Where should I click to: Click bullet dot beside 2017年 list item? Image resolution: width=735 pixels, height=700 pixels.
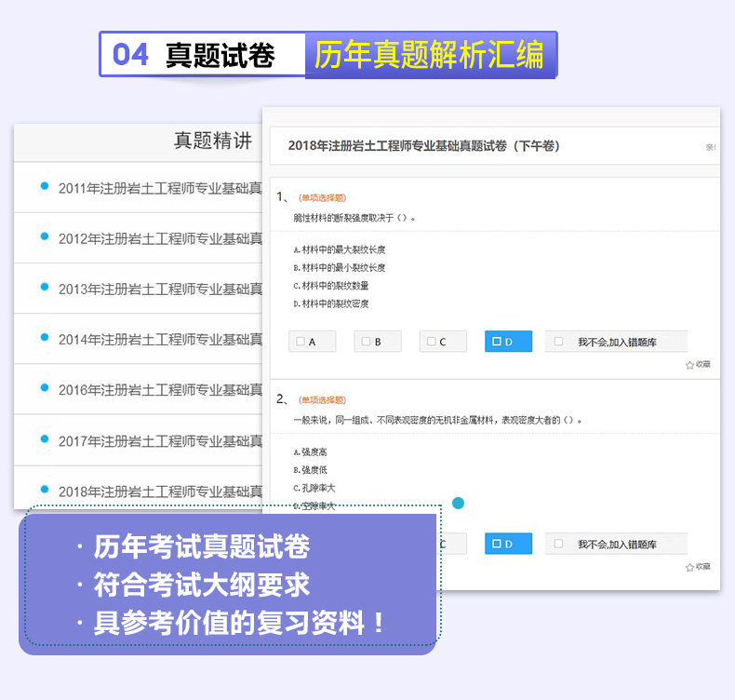[45, 438]
